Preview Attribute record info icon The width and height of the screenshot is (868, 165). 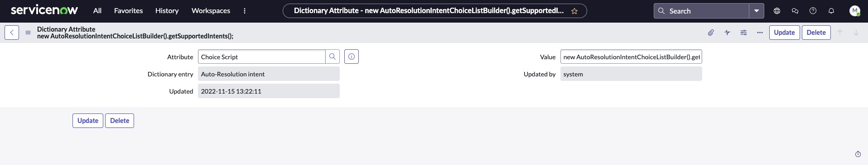pyautogui.click(x=352, y=57)
